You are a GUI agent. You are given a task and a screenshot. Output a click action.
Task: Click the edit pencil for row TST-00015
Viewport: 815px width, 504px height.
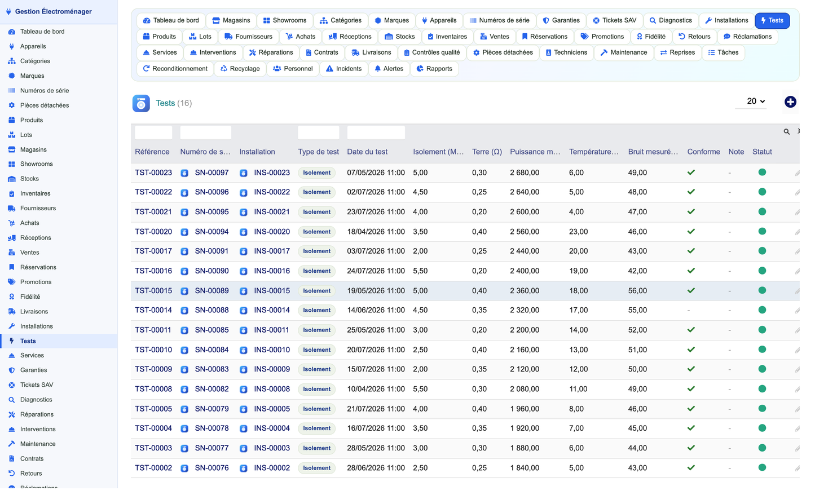(797, 291)
